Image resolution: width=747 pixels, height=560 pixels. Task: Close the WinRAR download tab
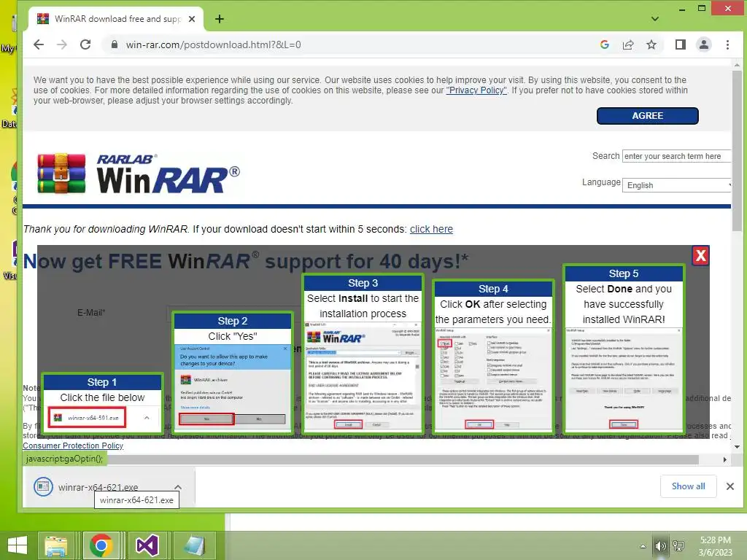(x=192, y=19)
